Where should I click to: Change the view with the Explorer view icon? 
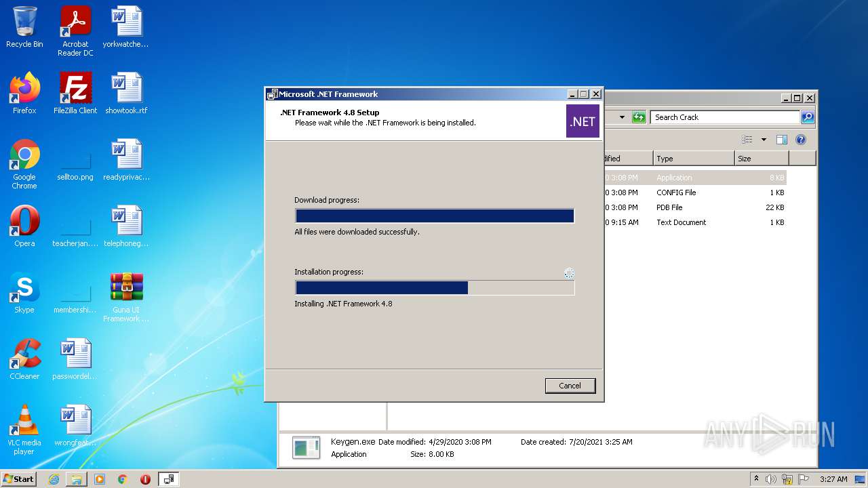(747, 140)
